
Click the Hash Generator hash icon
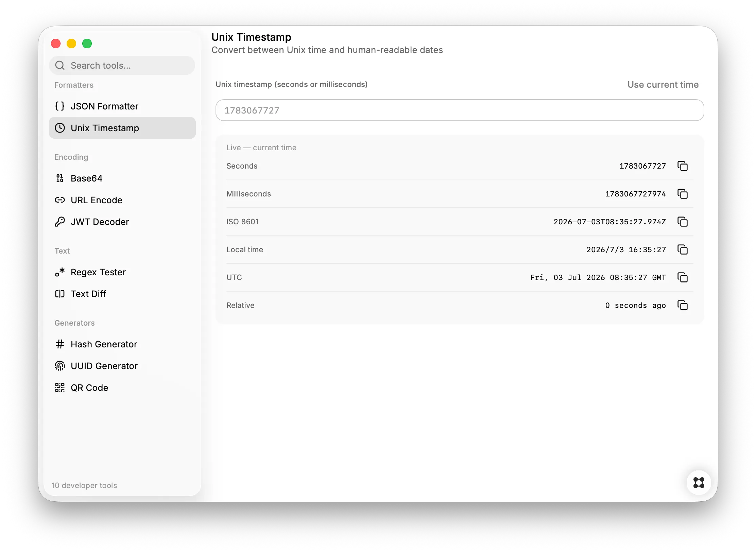pyautogui.click(x=60, y=344)
